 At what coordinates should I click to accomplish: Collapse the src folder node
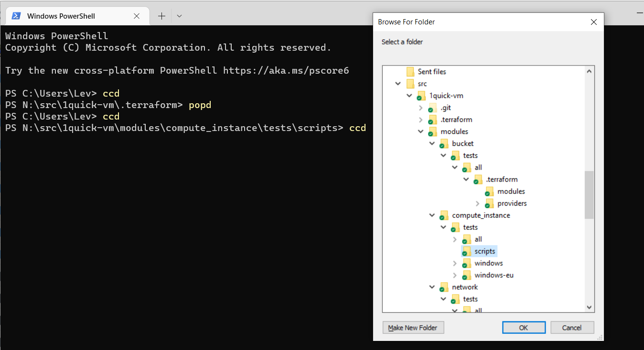(398, 84)
